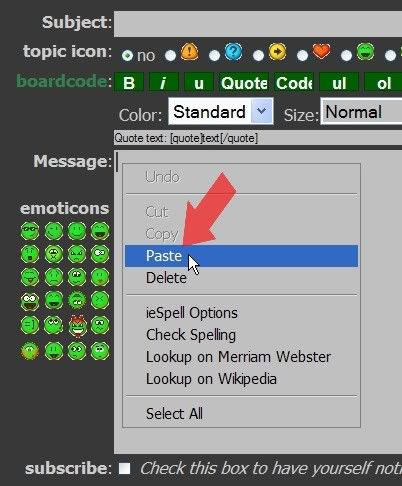Open the Size Normal dropdown
402x486 pixels.
[361, 111]
